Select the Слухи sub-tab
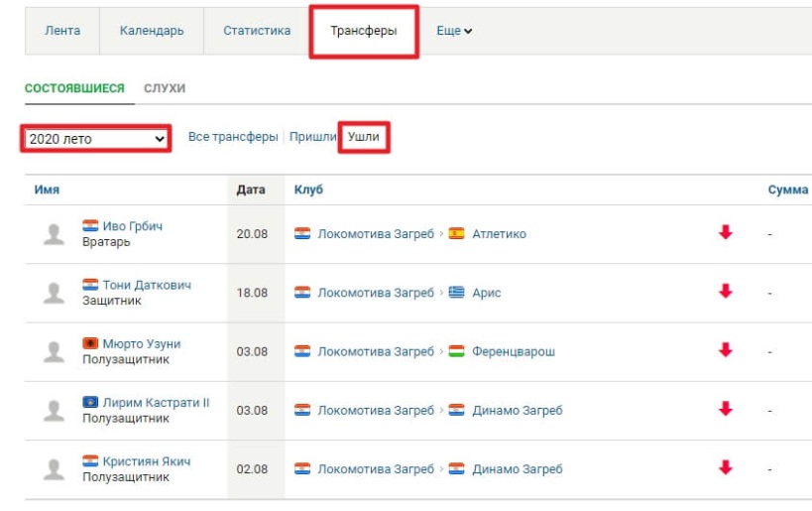 165,88
